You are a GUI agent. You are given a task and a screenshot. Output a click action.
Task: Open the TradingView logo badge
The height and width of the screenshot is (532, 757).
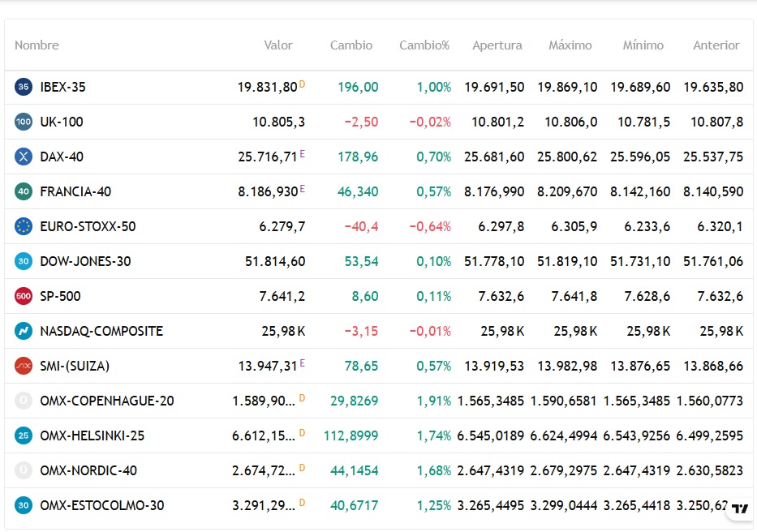[740, 508]
